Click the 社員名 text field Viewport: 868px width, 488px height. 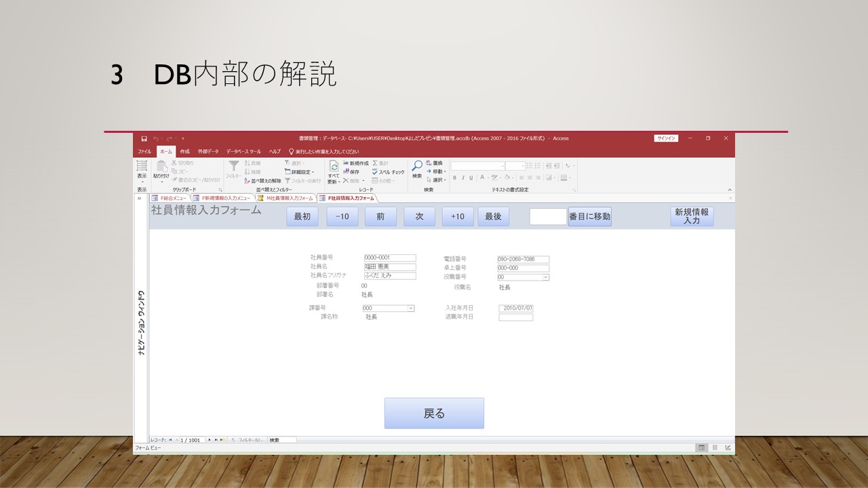389,267
